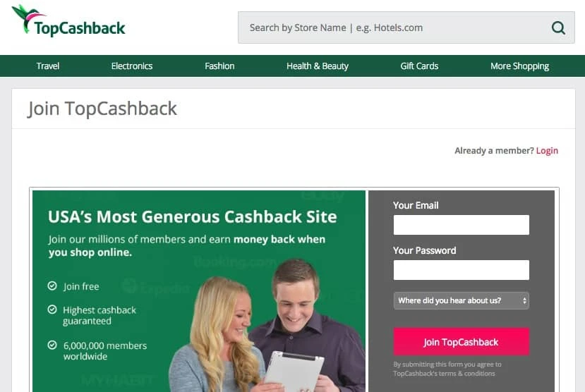Focus the Your Email input field
The image size is (585, 392).
(x=461, y=225)
